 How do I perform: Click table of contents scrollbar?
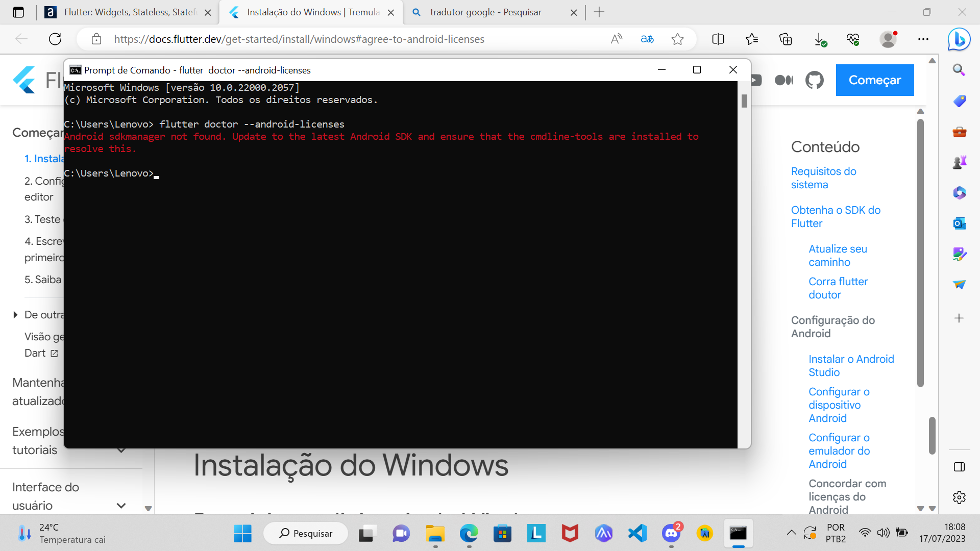[920, 253]
